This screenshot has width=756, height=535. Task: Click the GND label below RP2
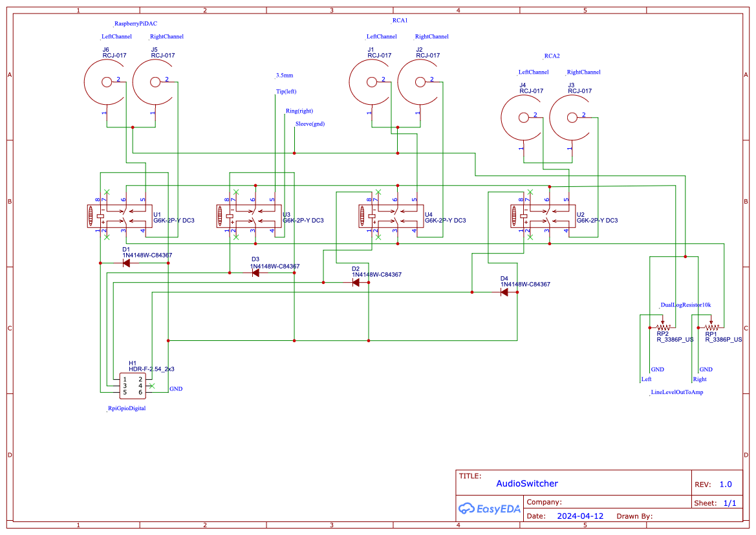tap(658, 369)
